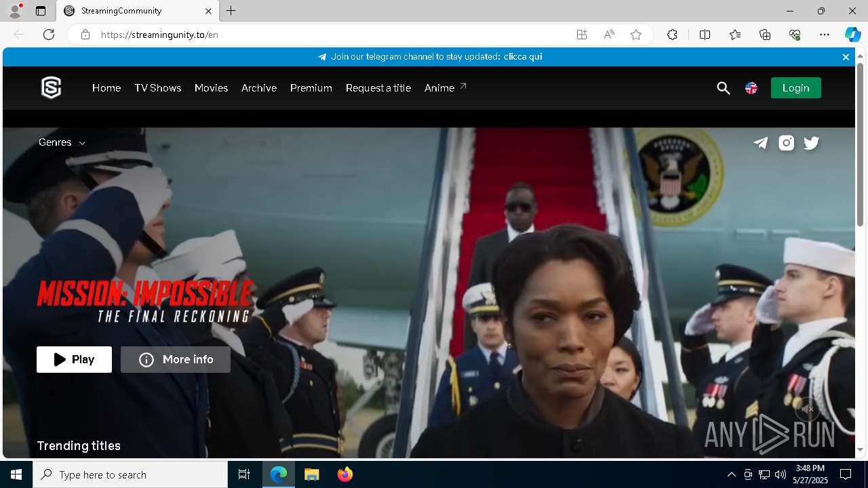Go to the Home menu item
Viewport: 868px width, 488px height.
106,88
